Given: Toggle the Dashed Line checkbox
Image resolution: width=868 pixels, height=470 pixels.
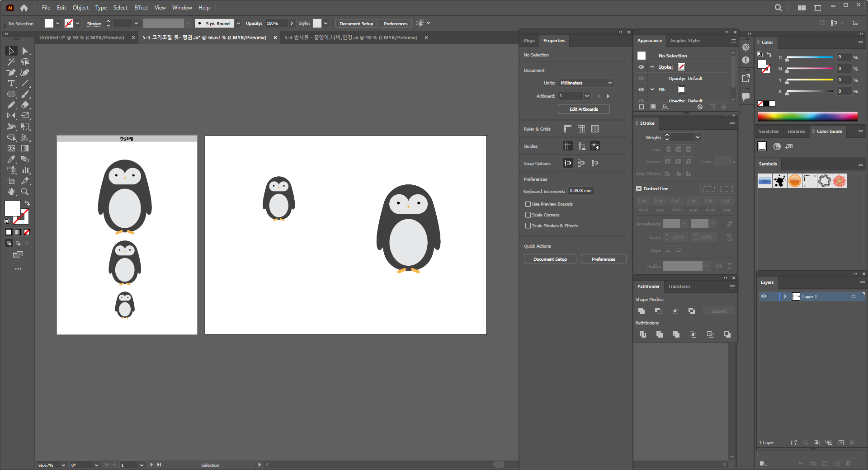Looking at the screenshot, I should coord(639,189).
